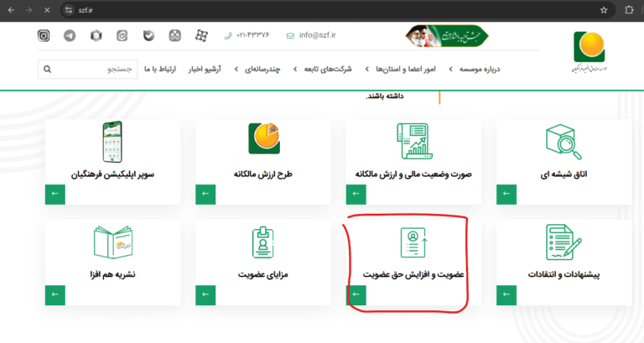Expand the چندرسانه‌ای menu
The width and height of the screenshot is (644, 343).
pos(257,69)
